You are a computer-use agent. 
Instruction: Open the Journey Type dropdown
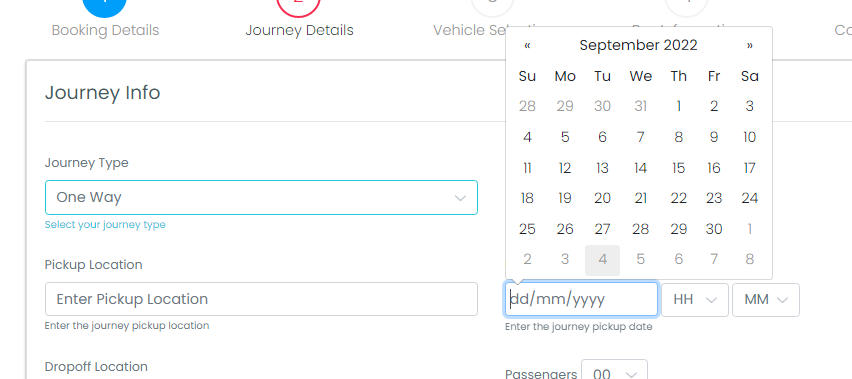tap(261, 198)
